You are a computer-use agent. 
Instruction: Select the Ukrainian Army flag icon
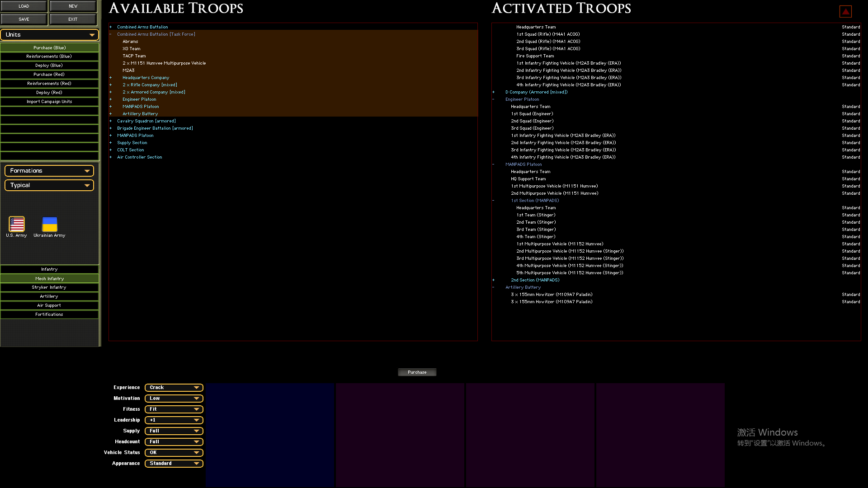pyautogui.click(x=49, y=224)
